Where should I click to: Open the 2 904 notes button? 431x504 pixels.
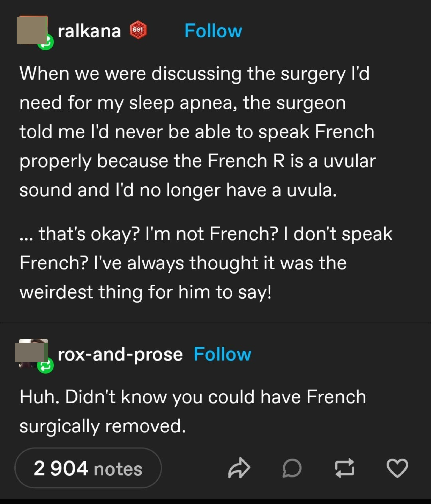(x=88, y=468)
